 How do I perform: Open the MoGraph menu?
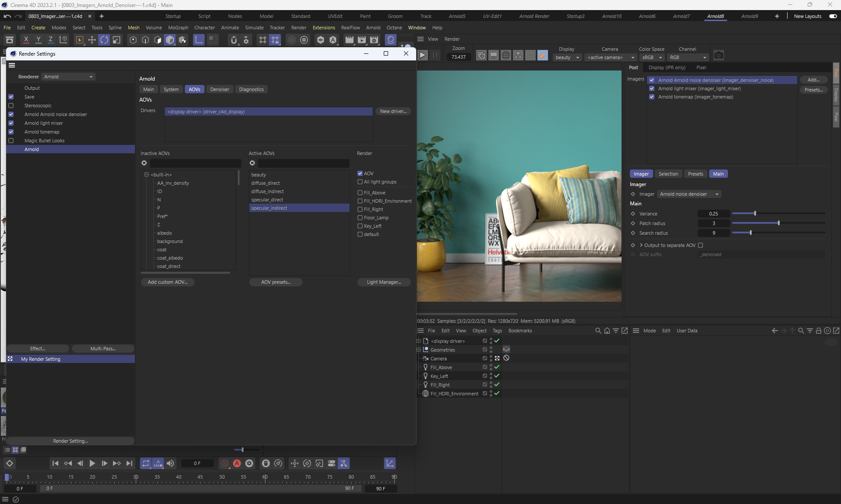point(178,28)
